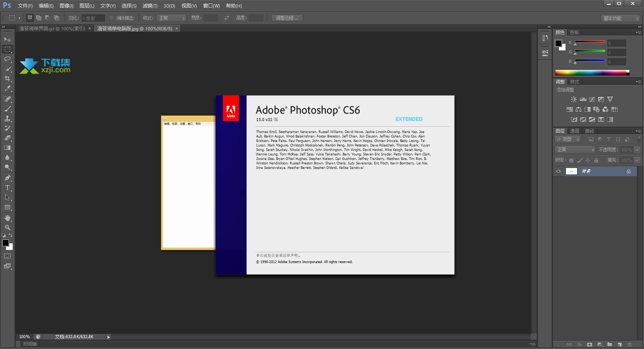This screenshot has height=349, width=644.
Task: Click the legal notices link in splash
Action: (278, 256)
